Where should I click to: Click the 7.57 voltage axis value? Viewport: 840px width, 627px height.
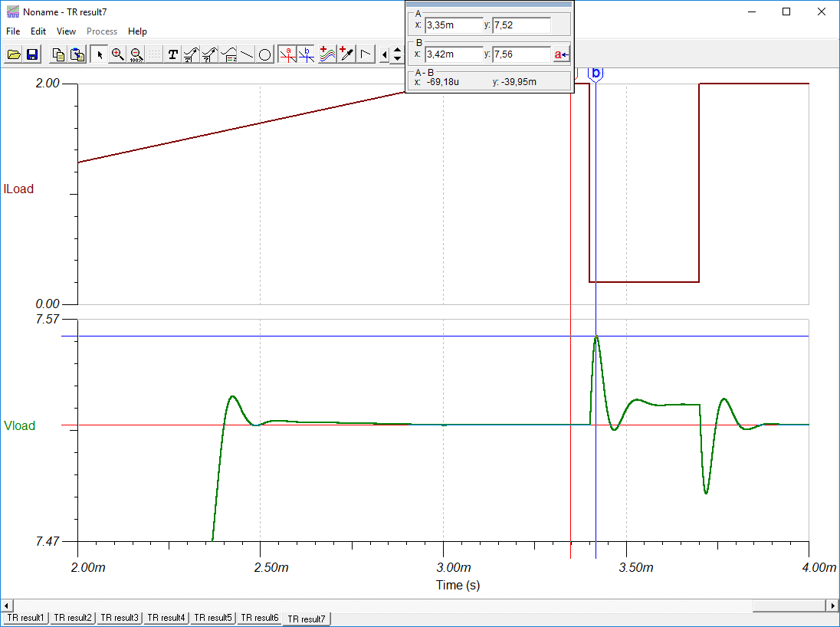pyautogui.click(x=48, y=320)
